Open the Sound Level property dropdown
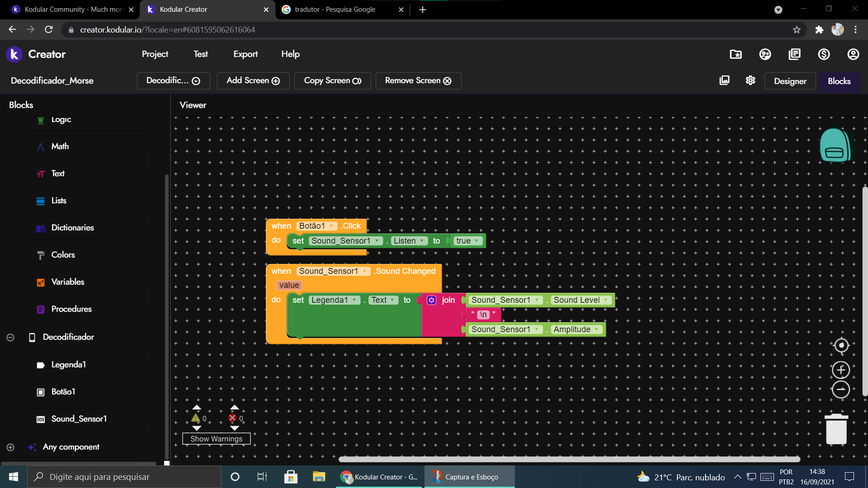Image resolution: width=868 pixels, height=488 pixels. 581,300
